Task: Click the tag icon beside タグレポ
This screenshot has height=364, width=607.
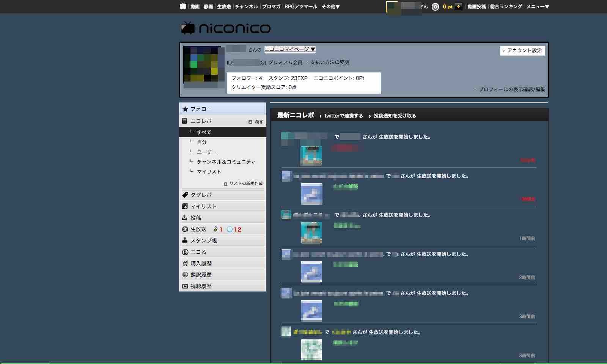Action: click(185, 195)
